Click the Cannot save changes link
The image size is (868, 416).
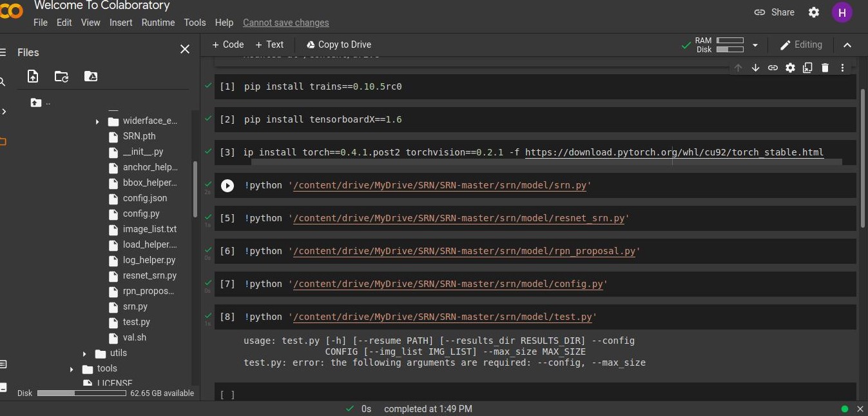click(x=286, y=23)
